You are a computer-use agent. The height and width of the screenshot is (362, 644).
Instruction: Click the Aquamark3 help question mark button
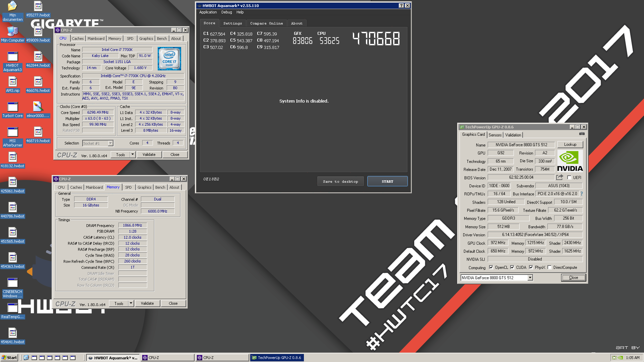coord(401,6)
